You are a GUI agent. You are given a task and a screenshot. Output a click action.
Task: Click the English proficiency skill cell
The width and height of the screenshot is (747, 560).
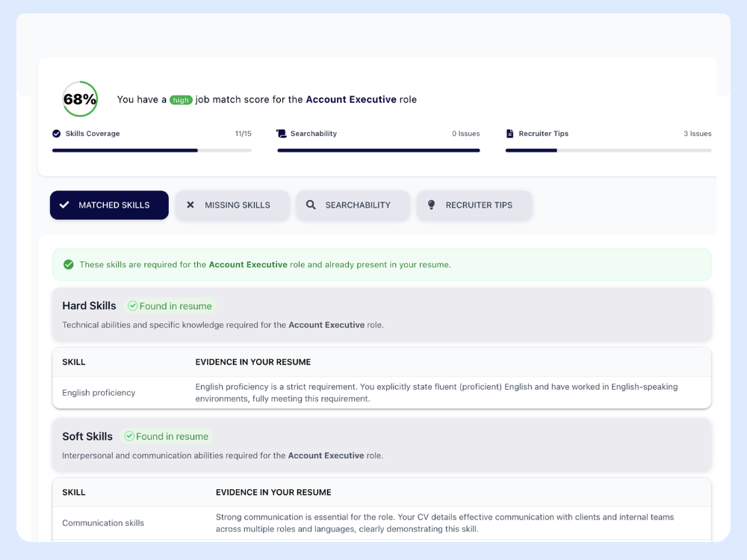point(99,393)
